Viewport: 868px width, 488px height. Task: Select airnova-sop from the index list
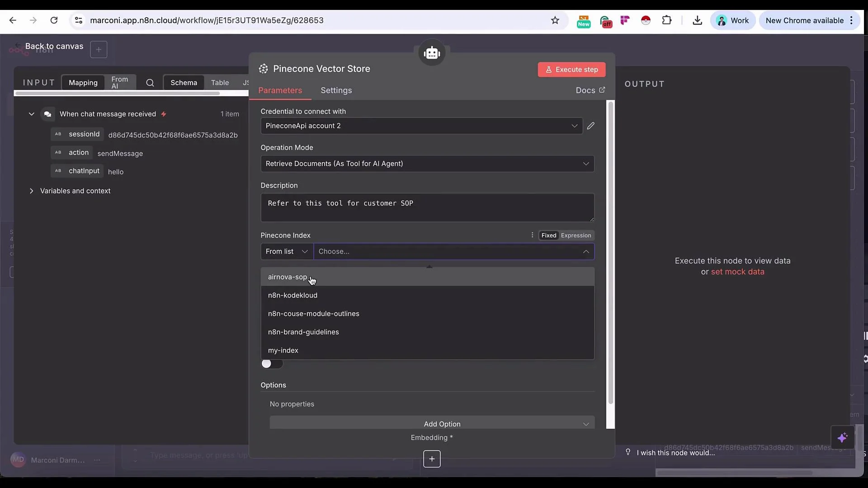(x=427, y=277)
